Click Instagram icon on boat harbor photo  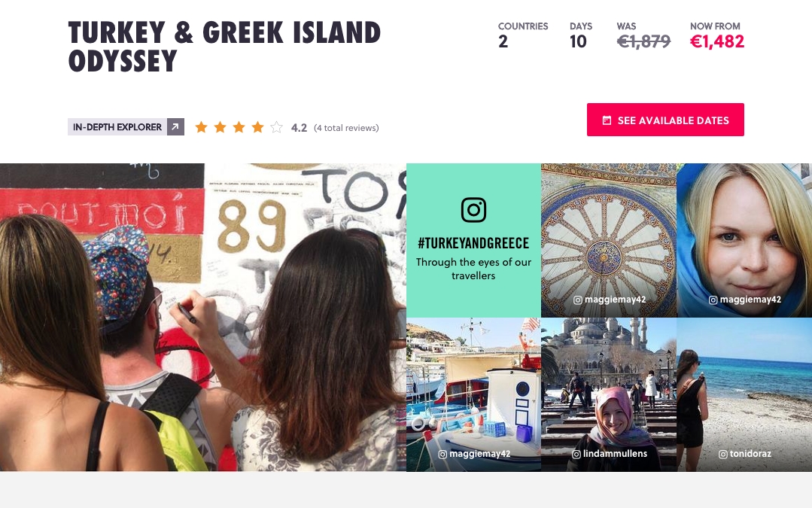(x=442, y=454)
